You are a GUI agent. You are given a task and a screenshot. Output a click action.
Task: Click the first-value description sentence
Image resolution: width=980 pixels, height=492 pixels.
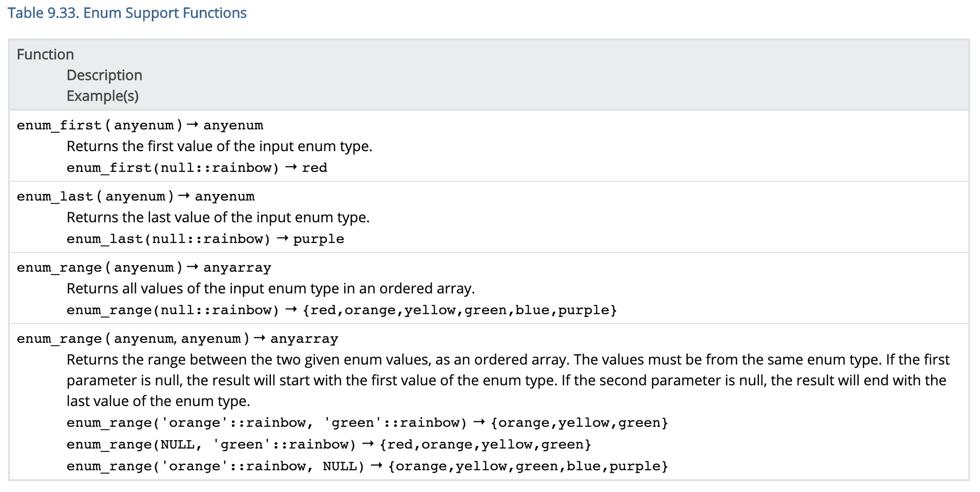(x=219, y=146)
